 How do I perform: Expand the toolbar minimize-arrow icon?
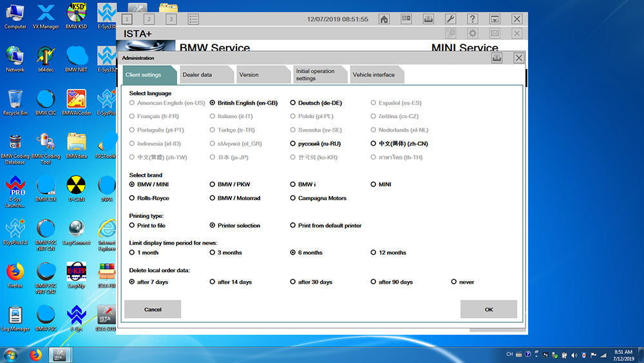494,19
